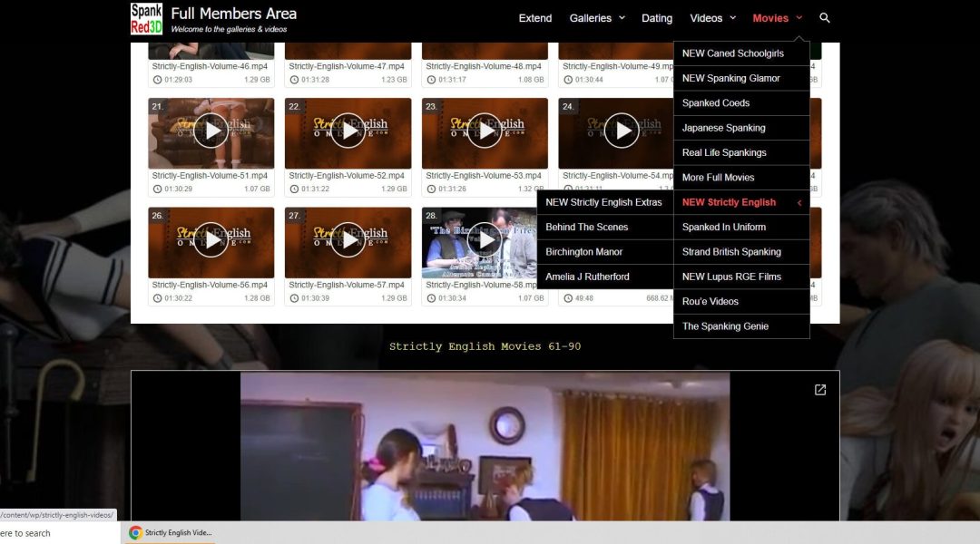
Task: Play video number 21 thumbnail
Action: (x=211, y=131)
